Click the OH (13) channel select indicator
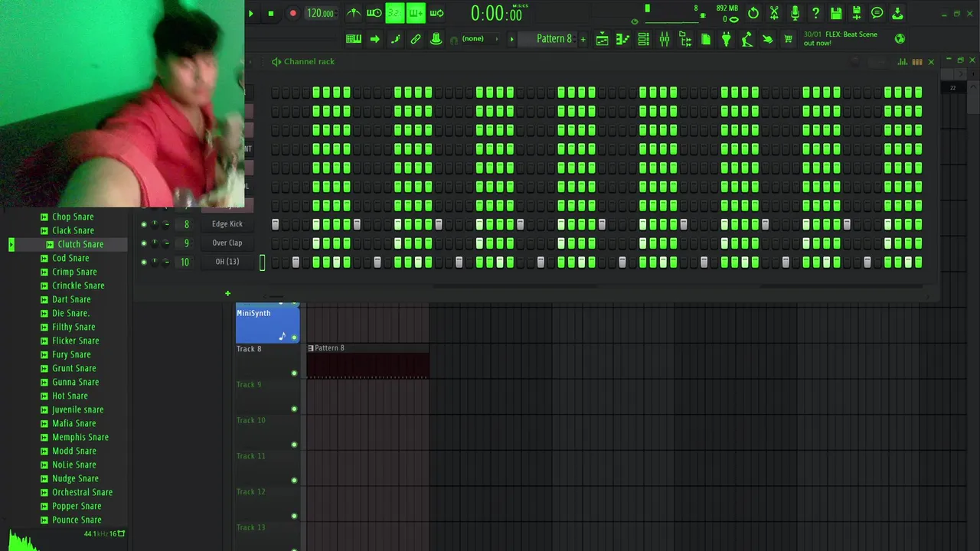This screenshot has width=980, height=551. (x=262, y=262)
